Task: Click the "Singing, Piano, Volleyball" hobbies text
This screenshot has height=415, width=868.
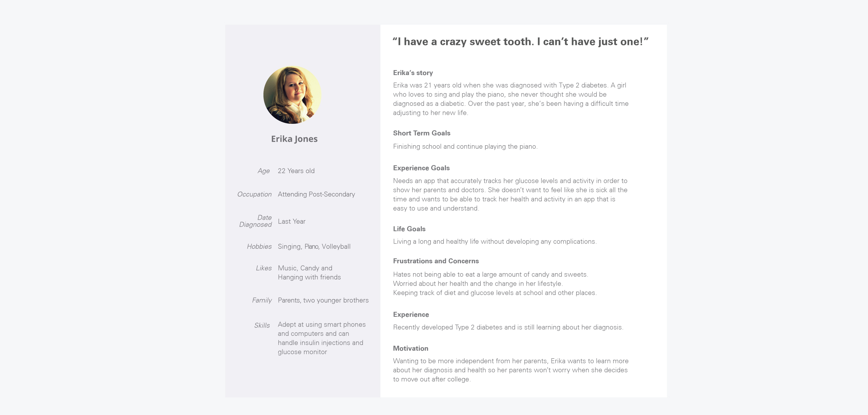Action: [x=314, y=247]
